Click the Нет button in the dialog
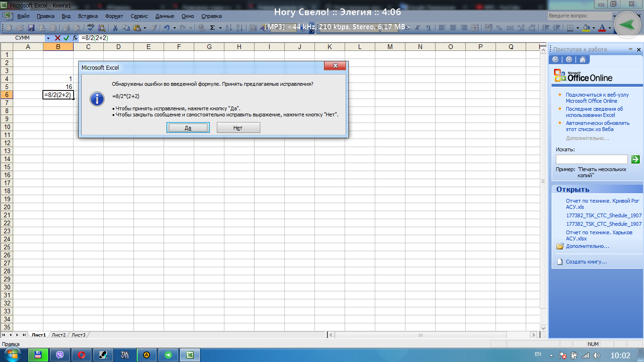Image resolution: width=644 pixels, height=362 pixels. point(238,128)
